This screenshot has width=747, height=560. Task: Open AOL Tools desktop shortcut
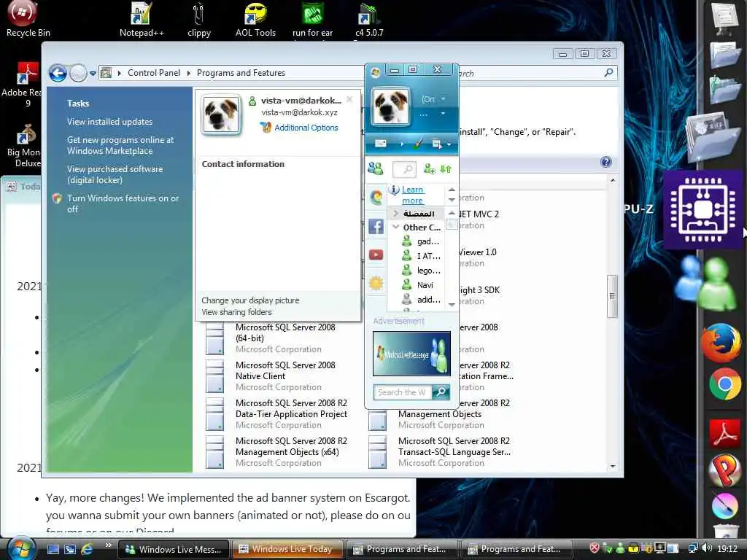tap(255, 20)
